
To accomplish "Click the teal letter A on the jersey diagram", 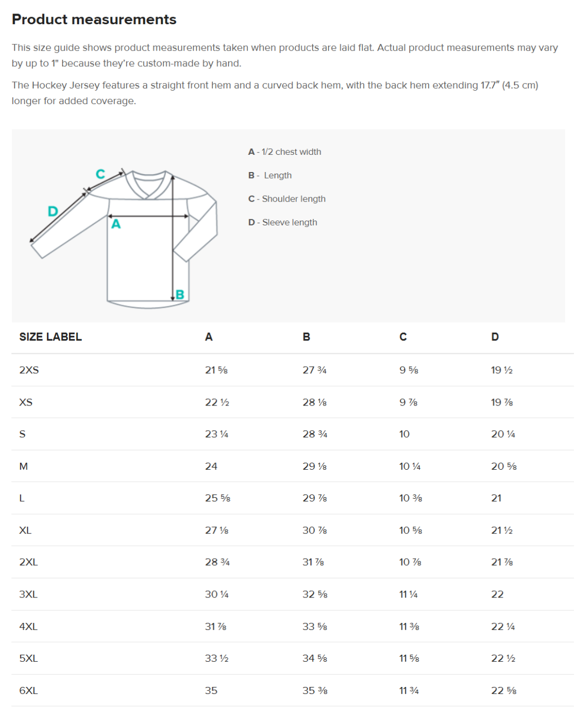I will point(116,224).
